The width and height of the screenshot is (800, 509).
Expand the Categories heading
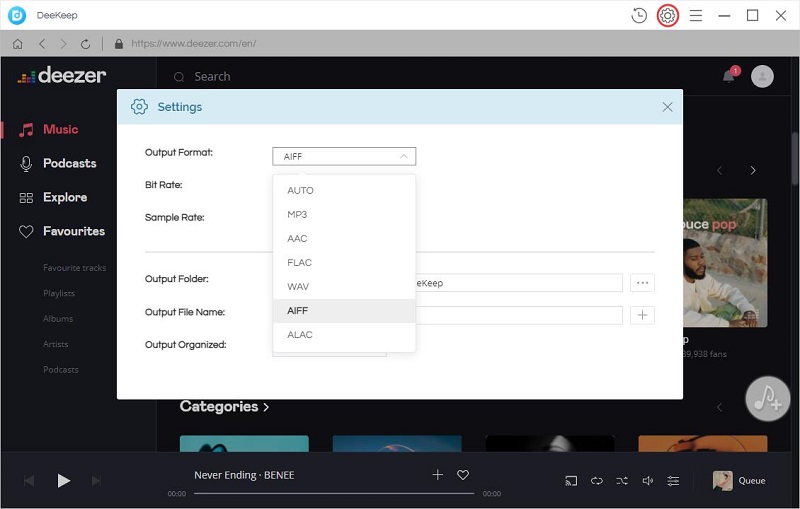point(224,406)
